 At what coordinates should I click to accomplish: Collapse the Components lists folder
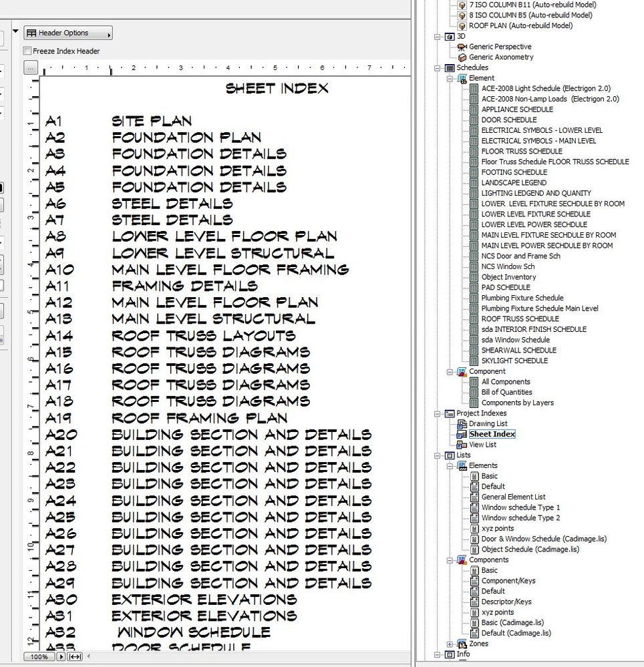coord(450,560)
